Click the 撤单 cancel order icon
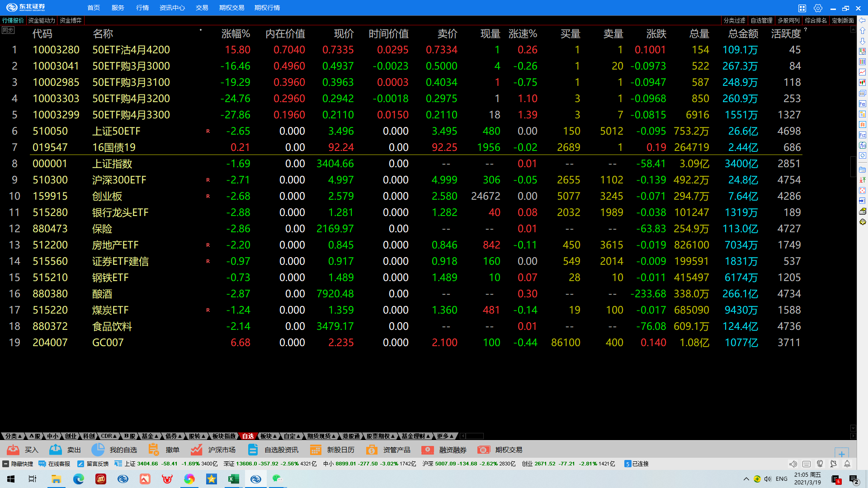 [x=154, y=450]
